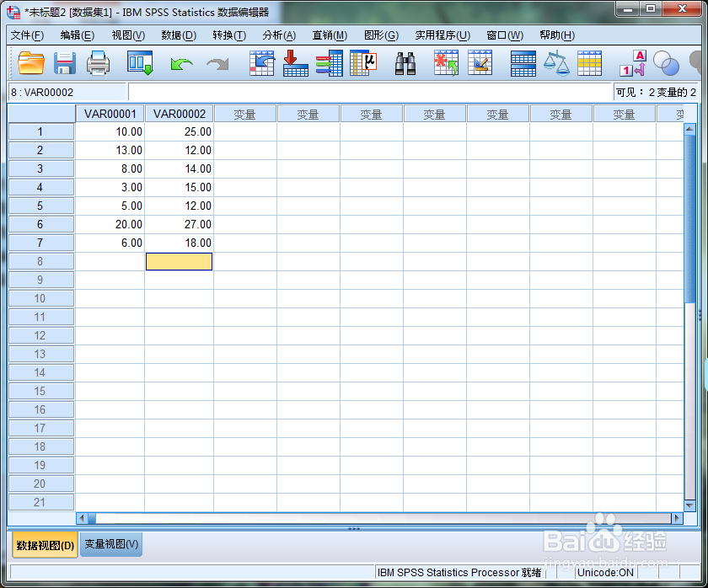Open the 文件(F) menu

click(x=27, y=35)
